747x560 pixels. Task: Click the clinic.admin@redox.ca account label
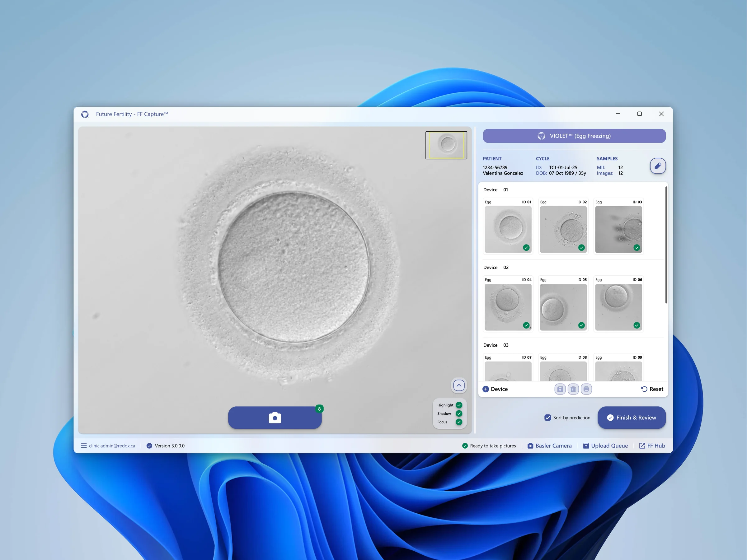pyautogui.click(x=112, y=446)
